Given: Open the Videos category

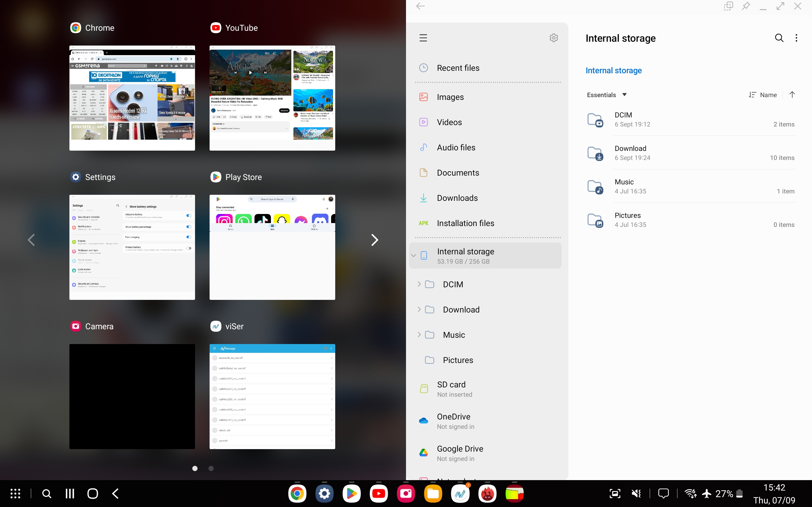Looking at the screenshot, I should 488,122.
